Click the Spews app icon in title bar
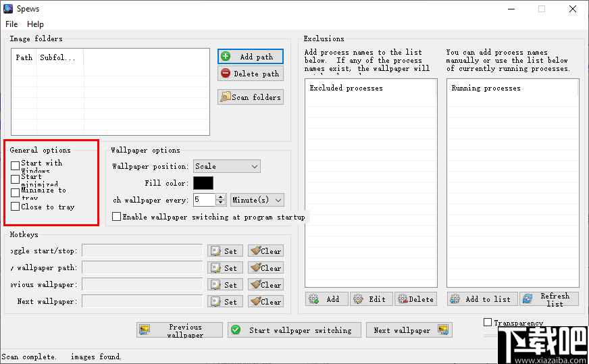Viewport: 589px width, 364px height. pos(8,9)
